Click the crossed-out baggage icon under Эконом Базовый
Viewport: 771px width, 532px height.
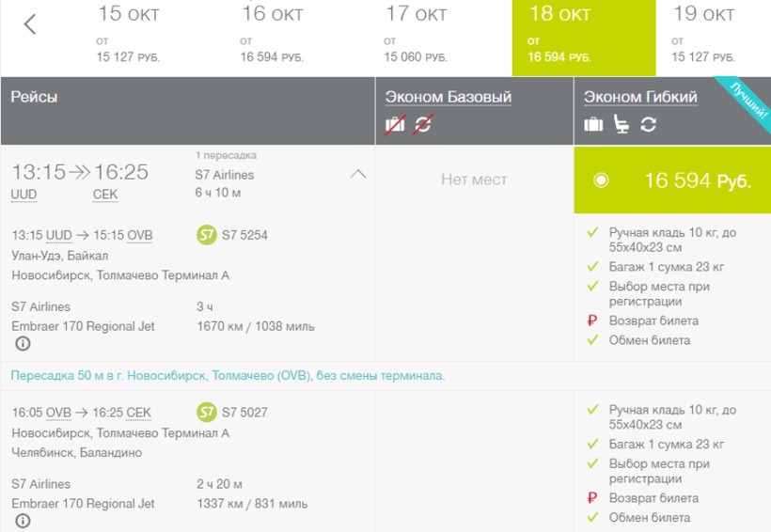click(x=395, y=125)
